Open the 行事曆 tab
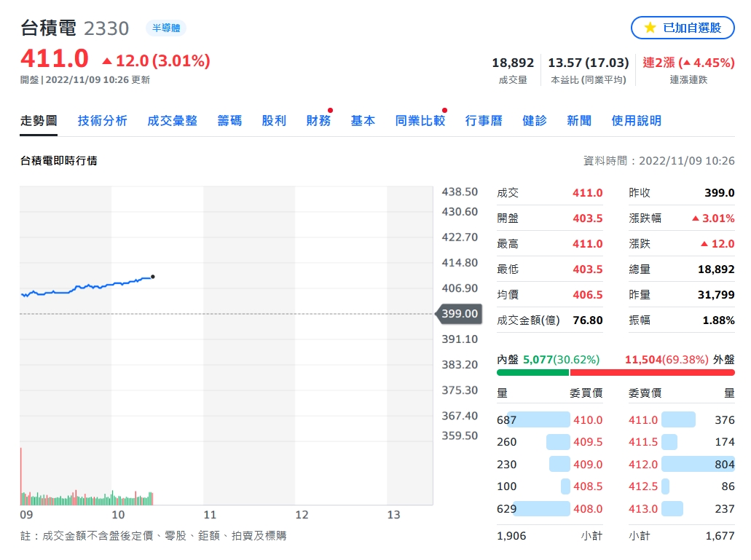 [484, 121]
